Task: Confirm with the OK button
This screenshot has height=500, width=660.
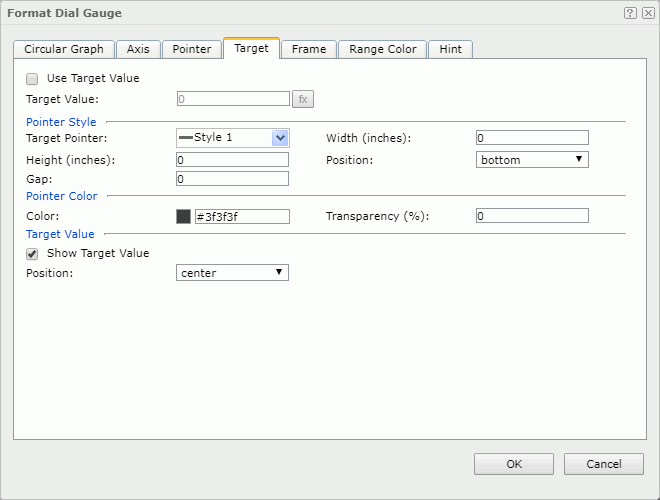Action: tap(514, 464)
